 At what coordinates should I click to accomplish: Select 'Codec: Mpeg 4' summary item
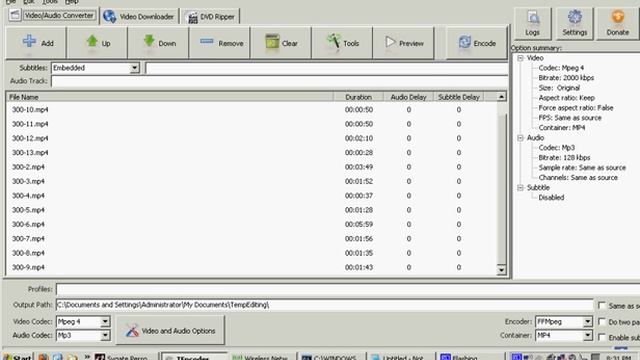(561, 68)
